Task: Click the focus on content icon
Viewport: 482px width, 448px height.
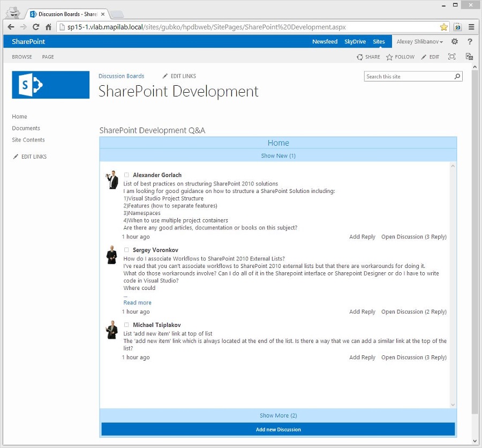Action: pos(451,57)
